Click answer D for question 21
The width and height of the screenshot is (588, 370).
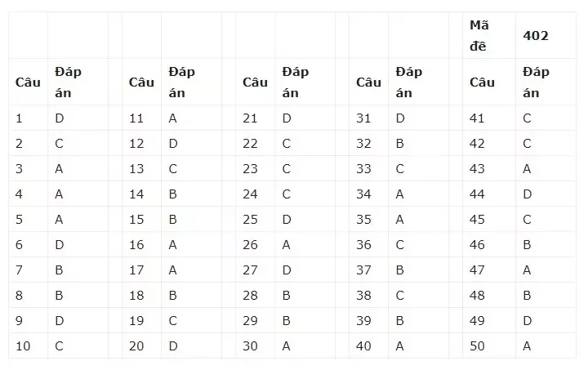[x=305, y=118]
